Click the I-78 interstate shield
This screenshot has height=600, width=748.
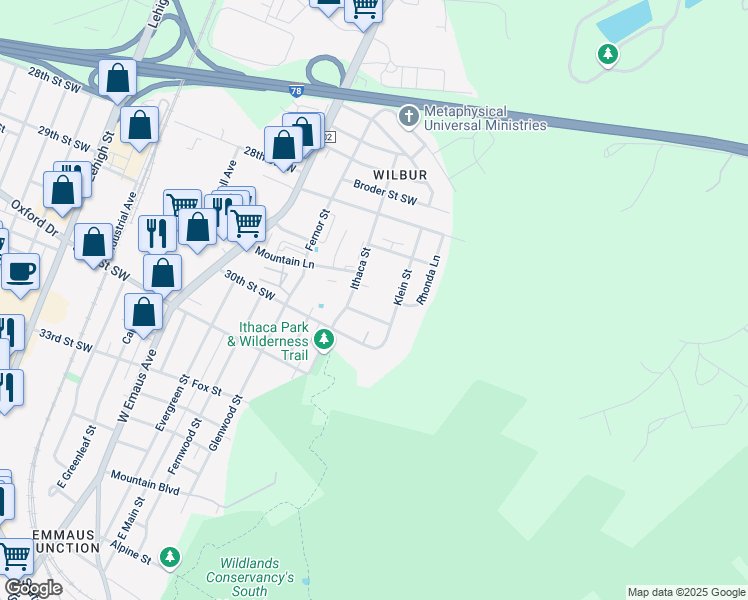coord(296,91)
